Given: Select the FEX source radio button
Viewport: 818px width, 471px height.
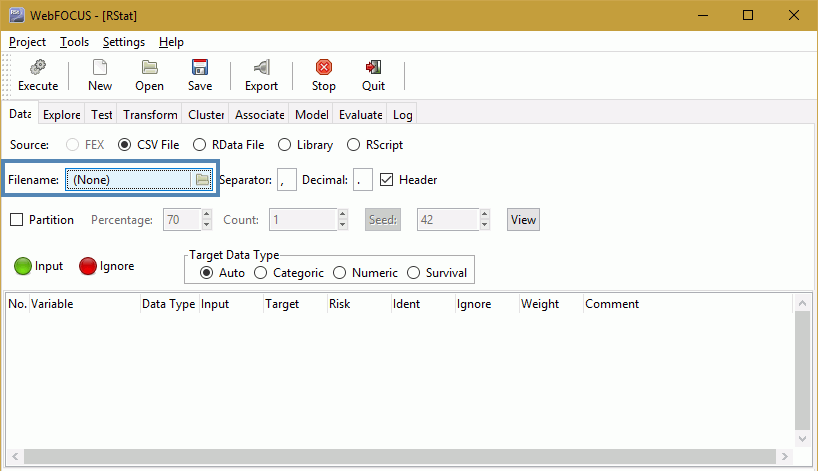Looking at the screenshot, I should 72,144.
